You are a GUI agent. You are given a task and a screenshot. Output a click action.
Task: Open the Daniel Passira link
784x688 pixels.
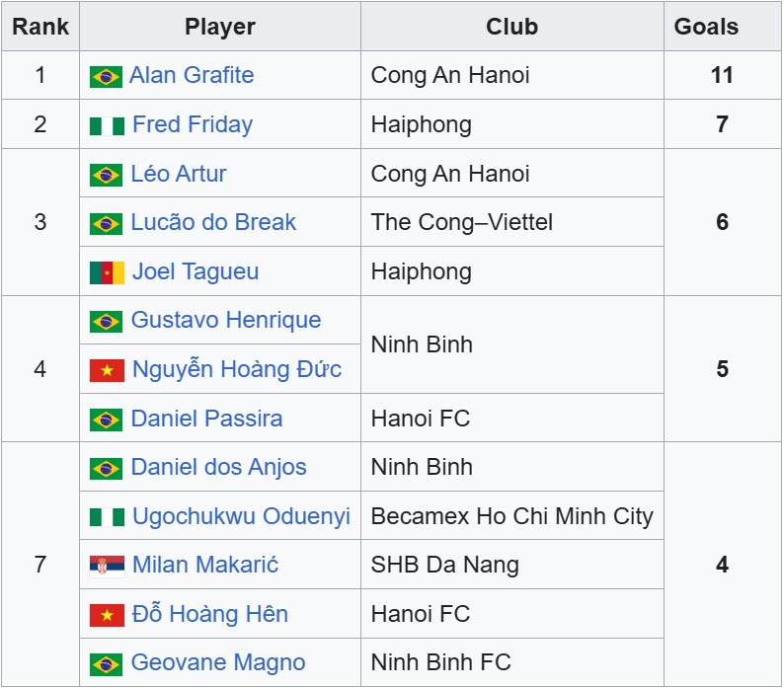tap(206, 419)
